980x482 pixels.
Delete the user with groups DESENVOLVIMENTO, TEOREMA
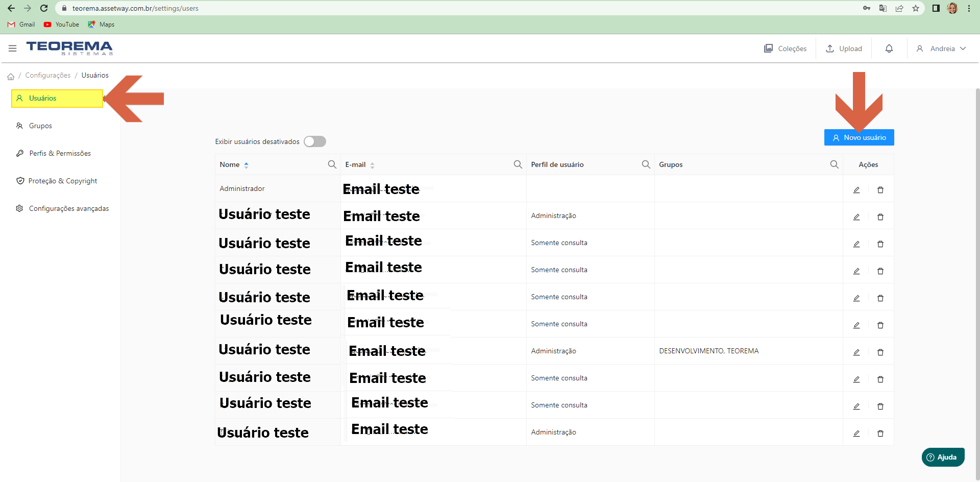coord(880,352)
